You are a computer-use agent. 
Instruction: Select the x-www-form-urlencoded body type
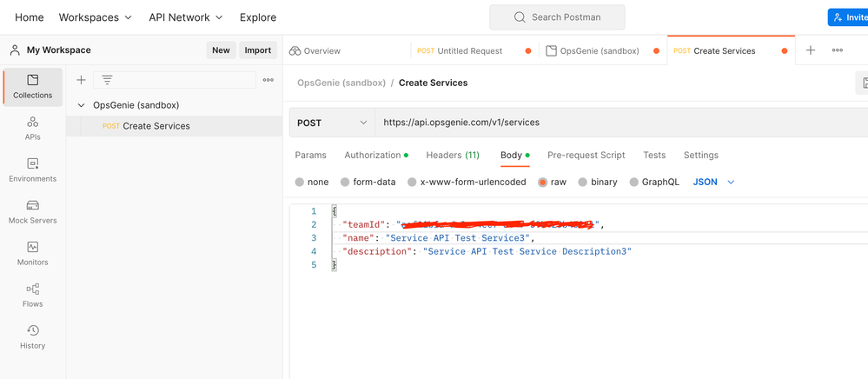(x=412, y=182)
